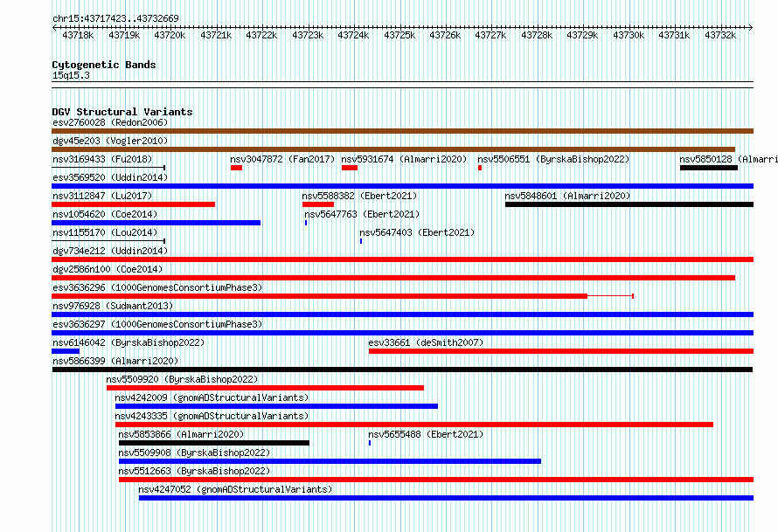This screenshot has width=778, height=532.
Task: Click the red dgv734e212 variant bar
Action: click(402, 259)
